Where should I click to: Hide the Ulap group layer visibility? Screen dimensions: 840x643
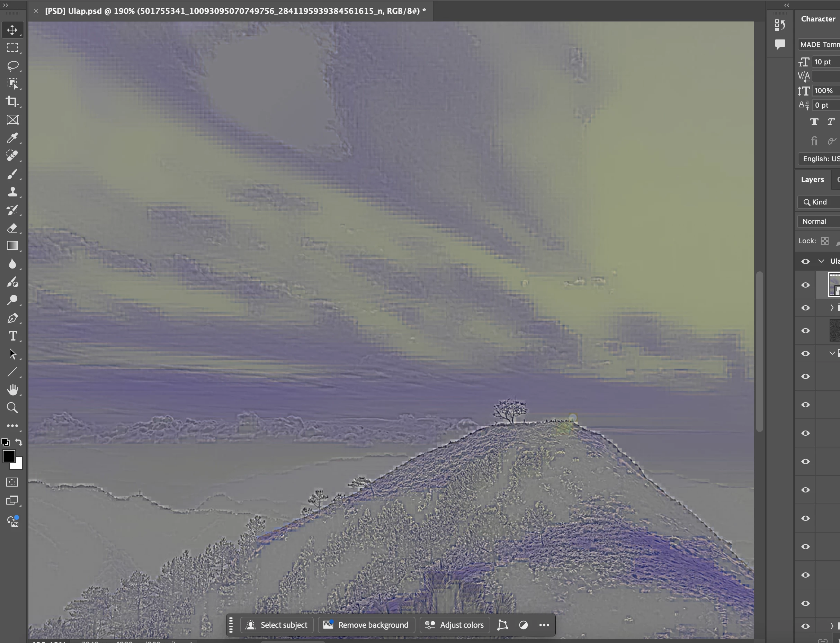click(805, 261)
